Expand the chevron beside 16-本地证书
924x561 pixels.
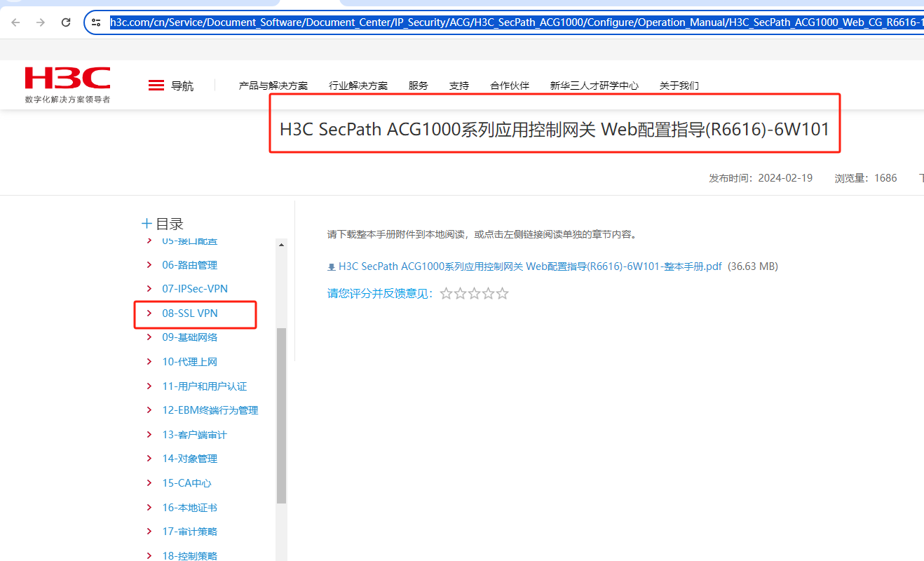click(x=149, y=507)
